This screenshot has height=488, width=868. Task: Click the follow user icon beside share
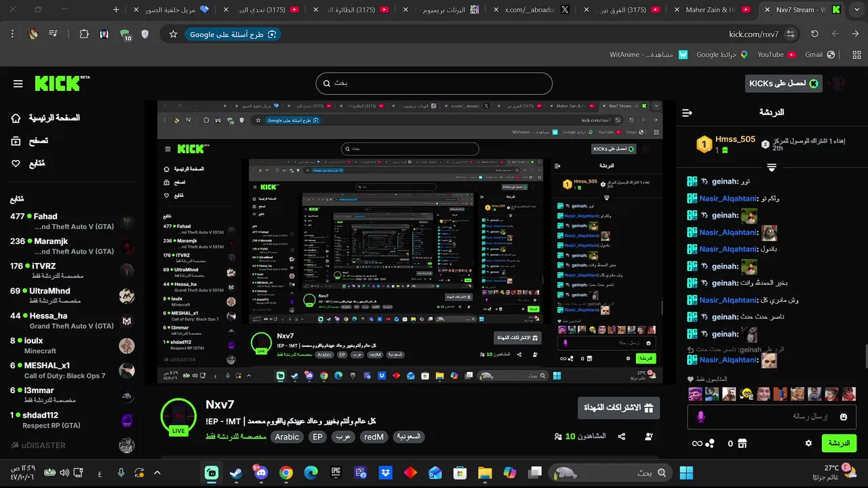point(649,436)
